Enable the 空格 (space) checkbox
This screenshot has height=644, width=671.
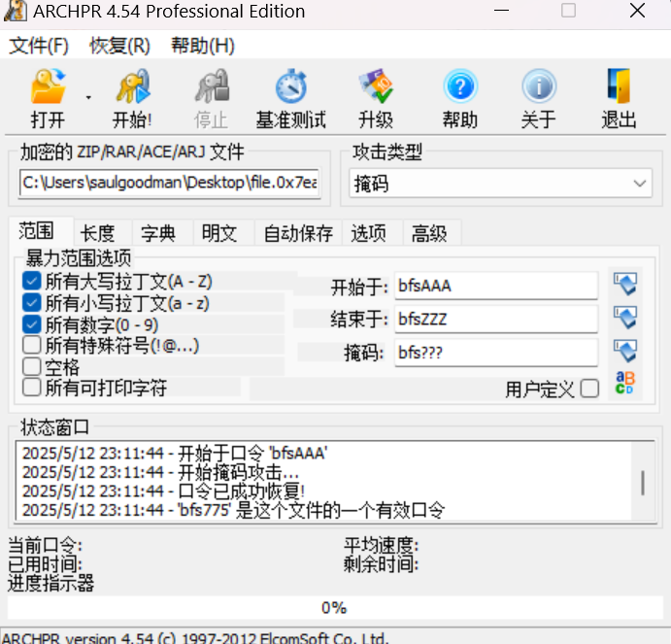[x=32, y=366]
